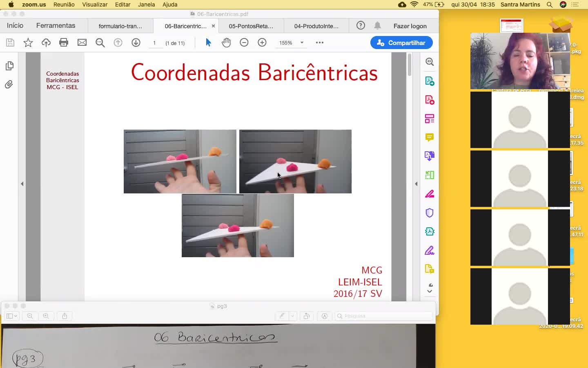Open the Apple menu
This screenshot has height=368, width=588.
[x=11, y=4]
